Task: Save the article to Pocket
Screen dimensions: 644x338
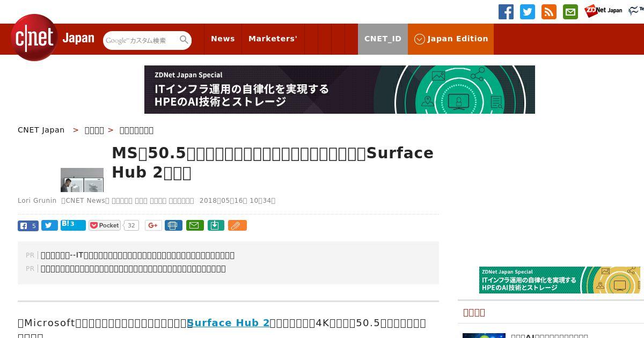Action: click(105, 226)
